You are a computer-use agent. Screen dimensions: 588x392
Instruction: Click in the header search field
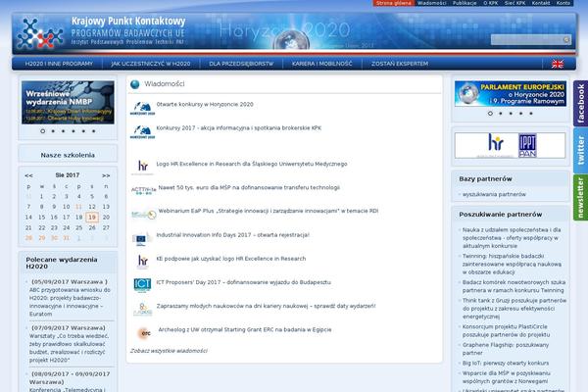point(527,39)
